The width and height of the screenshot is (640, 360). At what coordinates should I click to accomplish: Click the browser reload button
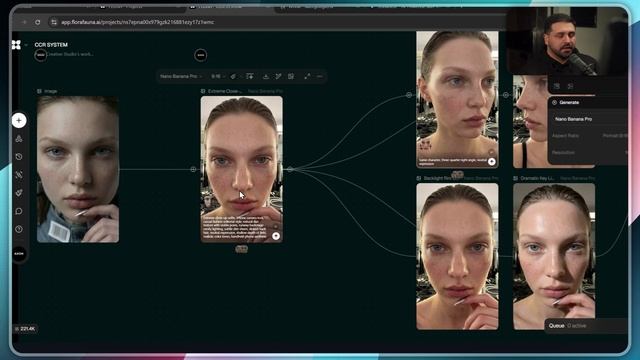click(38, 22)
